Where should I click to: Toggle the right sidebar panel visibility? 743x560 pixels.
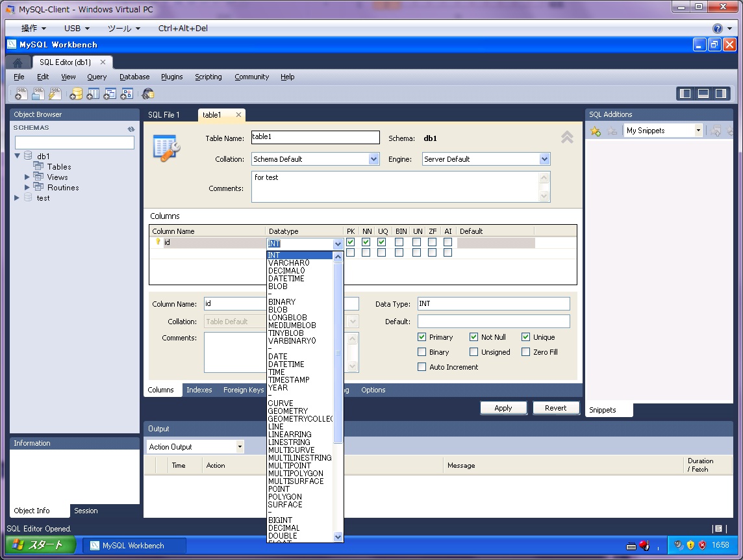tap(721, 94)
